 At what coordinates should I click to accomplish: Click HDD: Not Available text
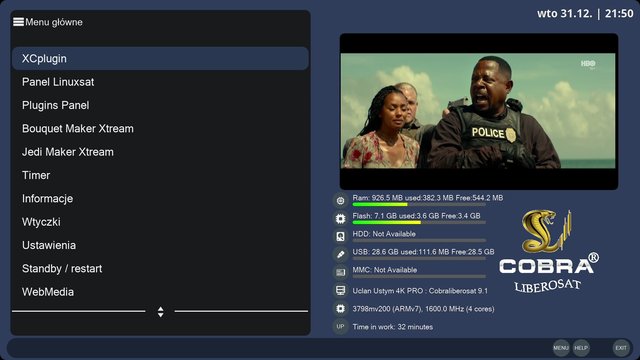click(x=384, y=234)
